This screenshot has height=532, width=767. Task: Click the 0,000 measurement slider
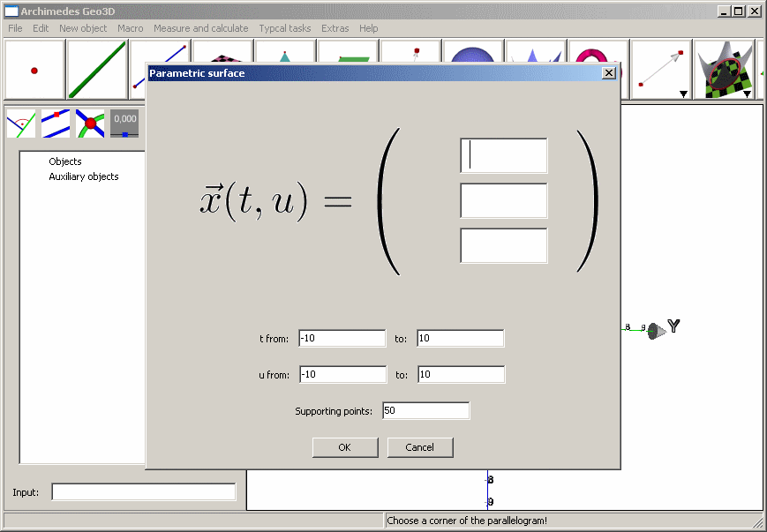point(124,124)
